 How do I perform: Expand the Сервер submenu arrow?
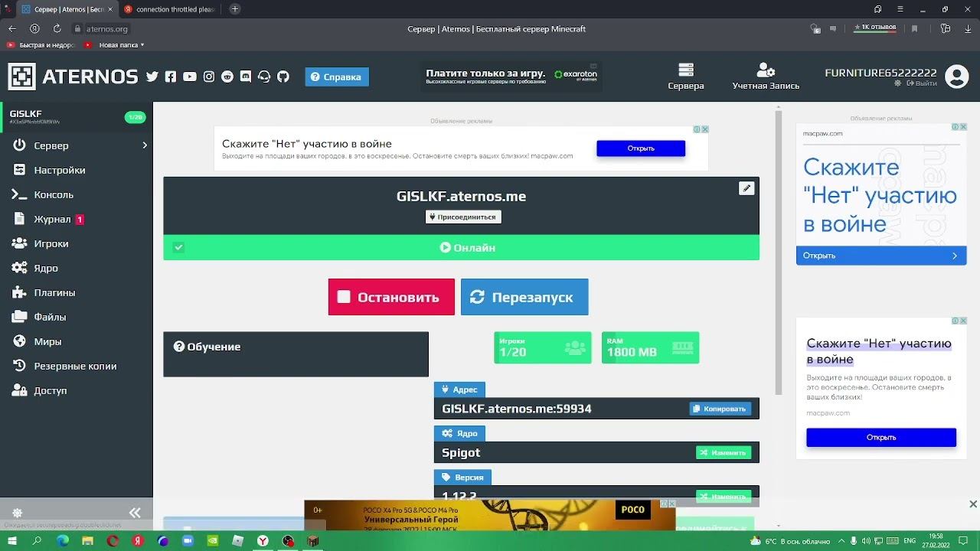(x=145, y=145)
